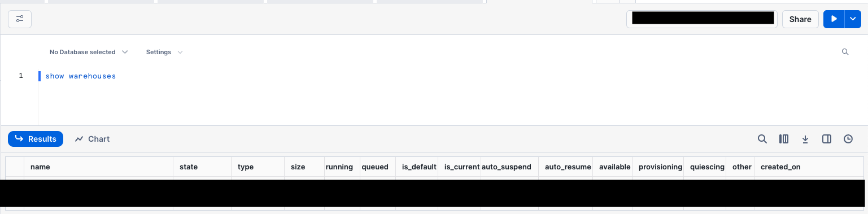
Task: Expand run options arrow beside play button
Action: click(852, 19)
